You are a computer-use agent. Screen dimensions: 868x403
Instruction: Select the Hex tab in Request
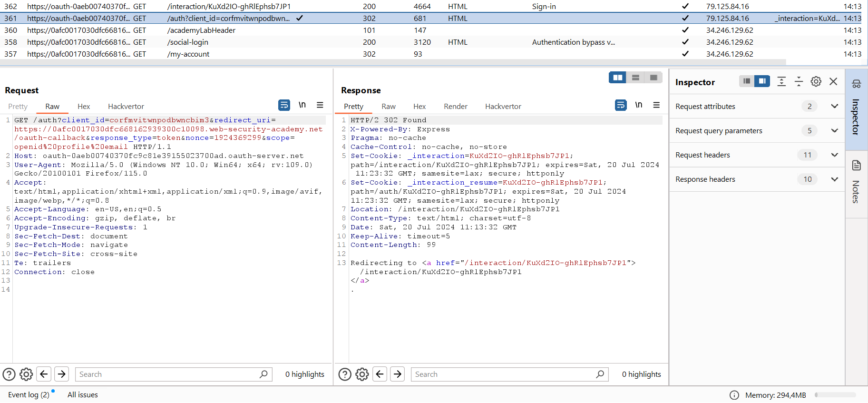click(84, 107)
